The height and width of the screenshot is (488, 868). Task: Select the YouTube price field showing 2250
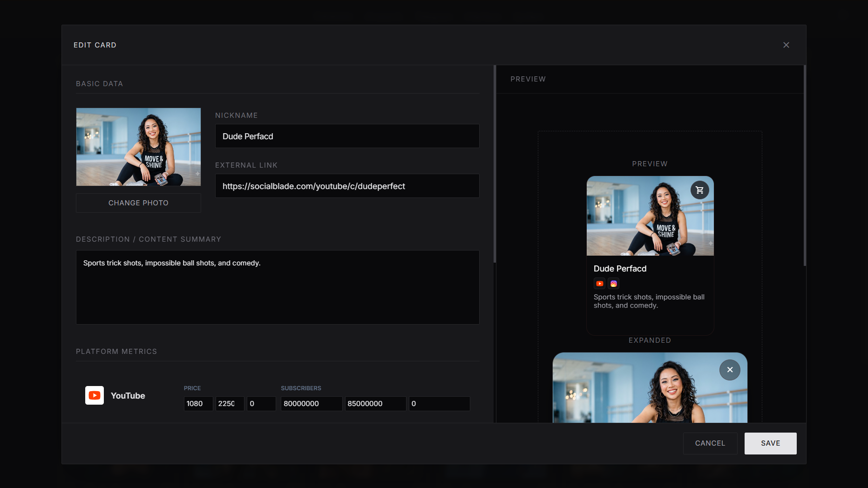point(230,404)
